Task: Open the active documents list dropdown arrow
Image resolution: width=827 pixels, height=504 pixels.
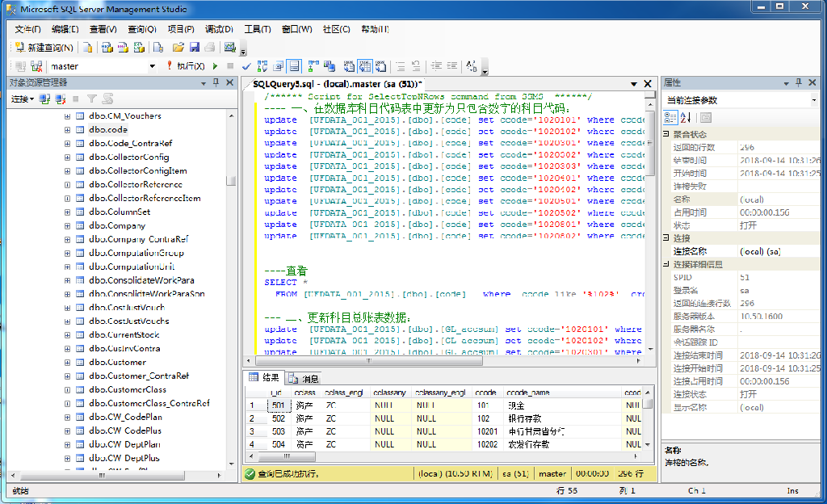Action: click(634, 84)
